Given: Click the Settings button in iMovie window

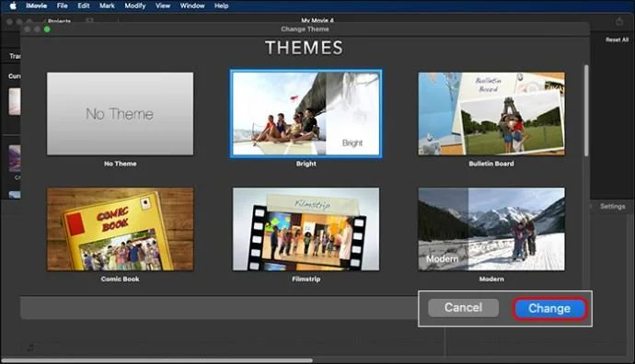Looking at the screenshot, I should pos(612,206).
